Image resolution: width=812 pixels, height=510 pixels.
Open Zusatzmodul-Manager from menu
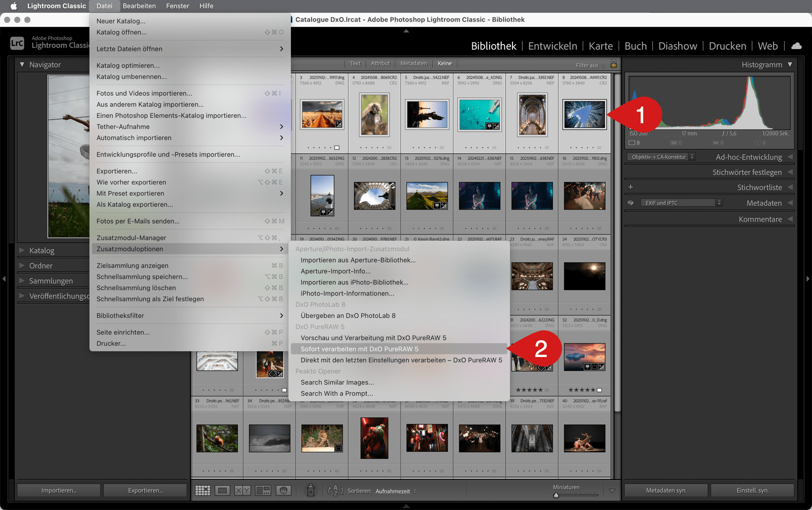[x=190, y=238]
